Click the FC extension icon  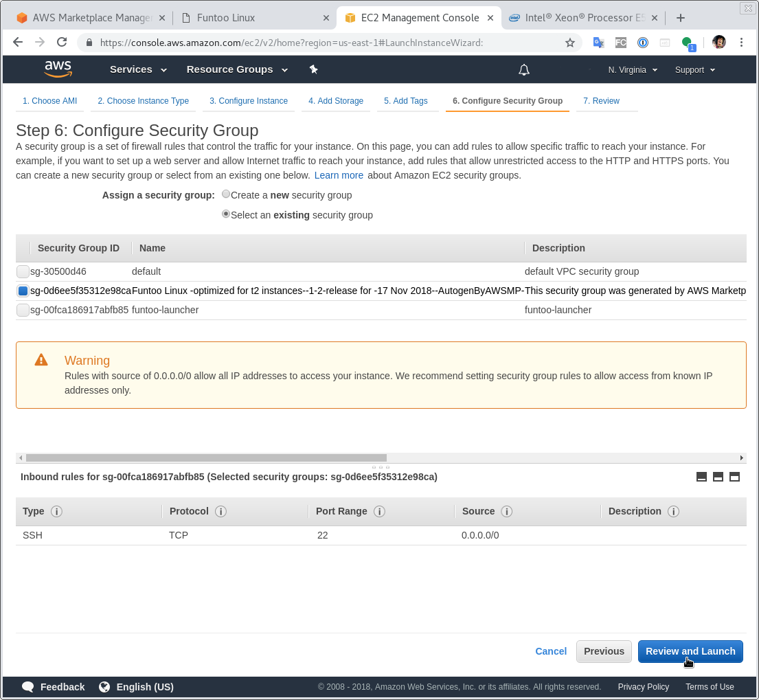pyautogui.click(x=620, y=43)
